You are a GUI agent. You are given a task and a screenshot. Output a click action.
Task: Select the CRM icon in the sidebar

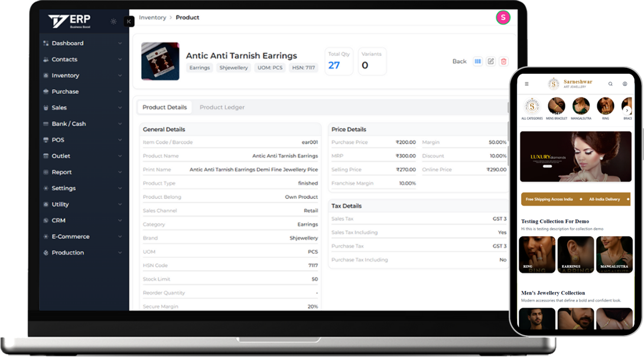coord(46,220)
